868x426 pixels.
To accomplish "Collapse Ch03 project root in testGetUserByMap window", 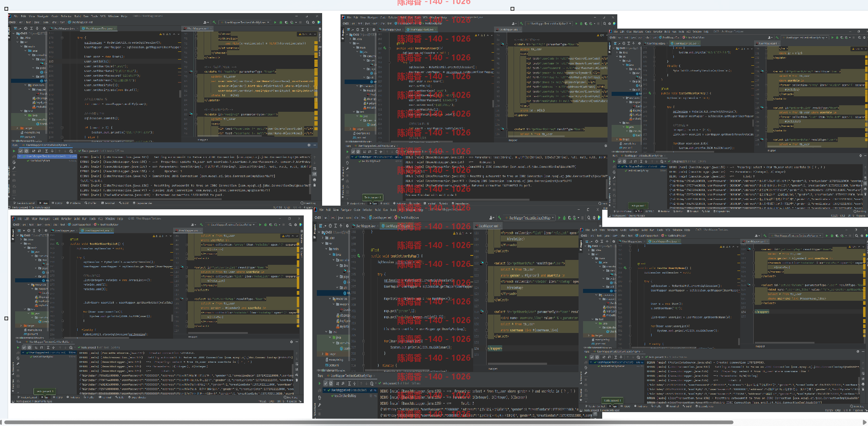I will tap(319, 232).
